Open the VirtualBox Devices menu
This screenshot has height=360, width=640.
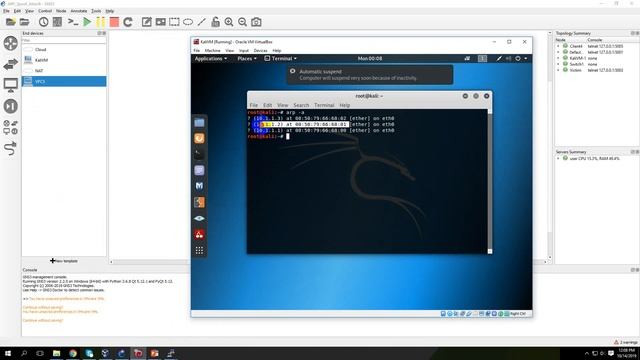coord(260,51)
